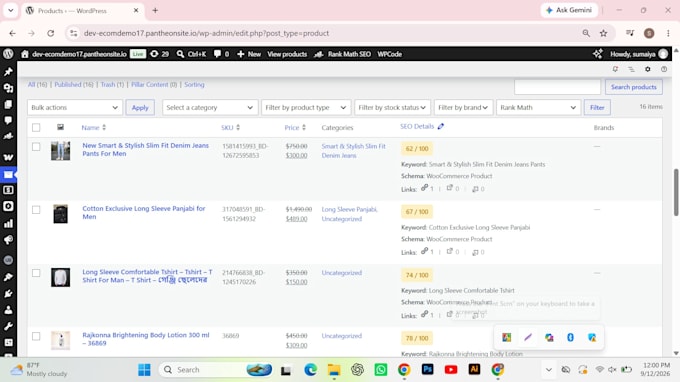
Task: Click the browser address bar URL
Action: 206,33
